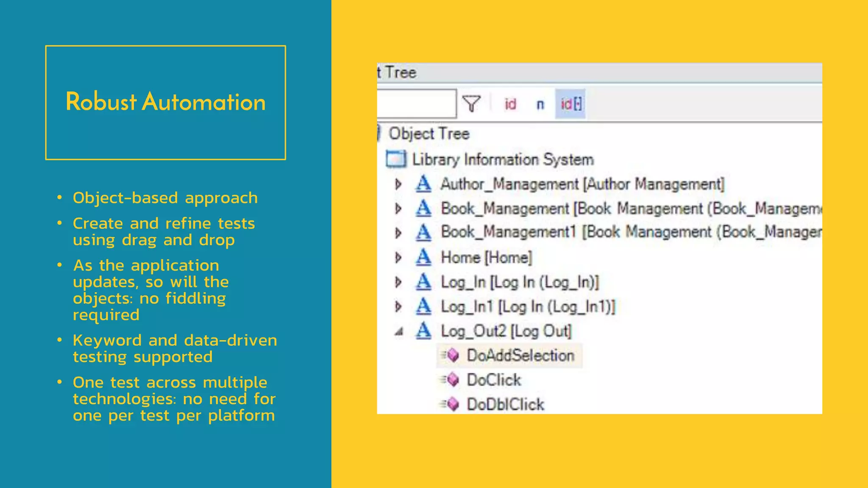868x488 pixels.
Task: Select the 'DoDblClick' method
Action: tap(505, 405)
